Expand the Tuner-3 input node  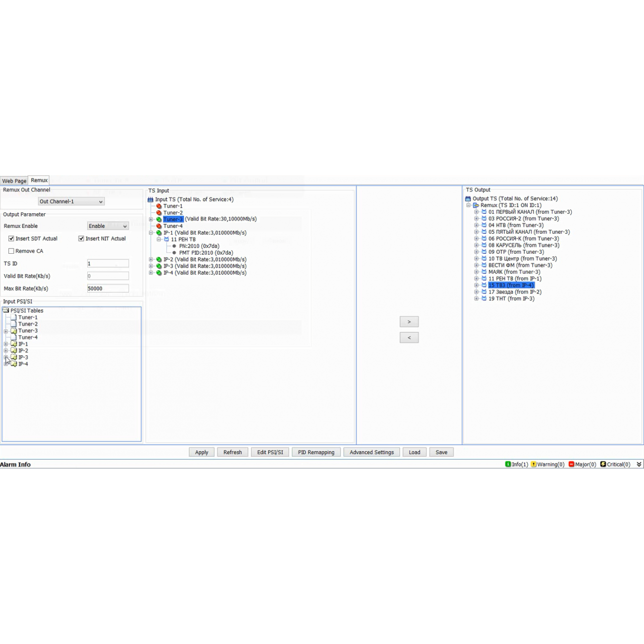point(151,219)
